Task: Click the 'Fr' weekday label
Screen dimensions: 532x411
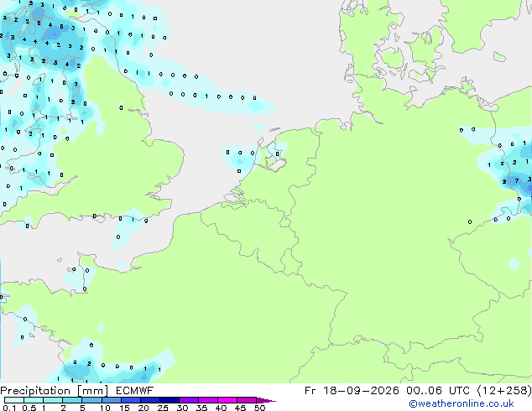Action: click(x=310, y=391)
